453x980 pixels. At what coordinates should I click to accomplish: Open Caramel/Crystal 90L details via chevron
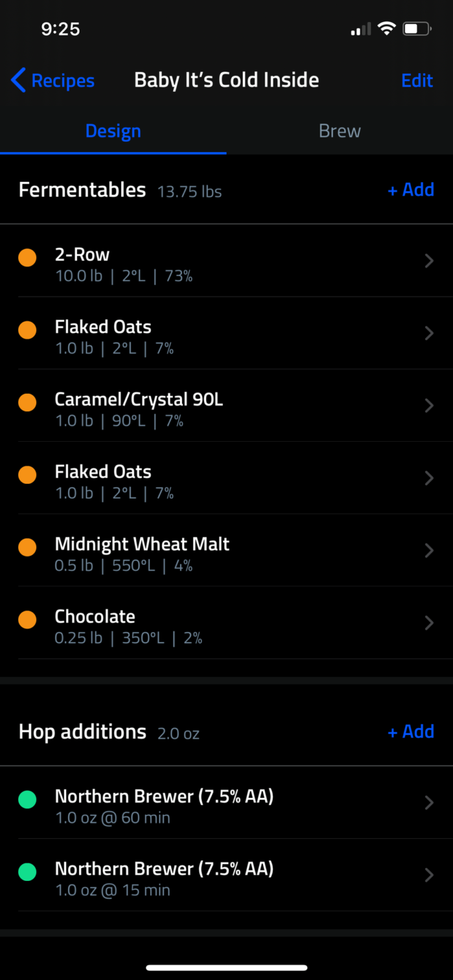428,406
